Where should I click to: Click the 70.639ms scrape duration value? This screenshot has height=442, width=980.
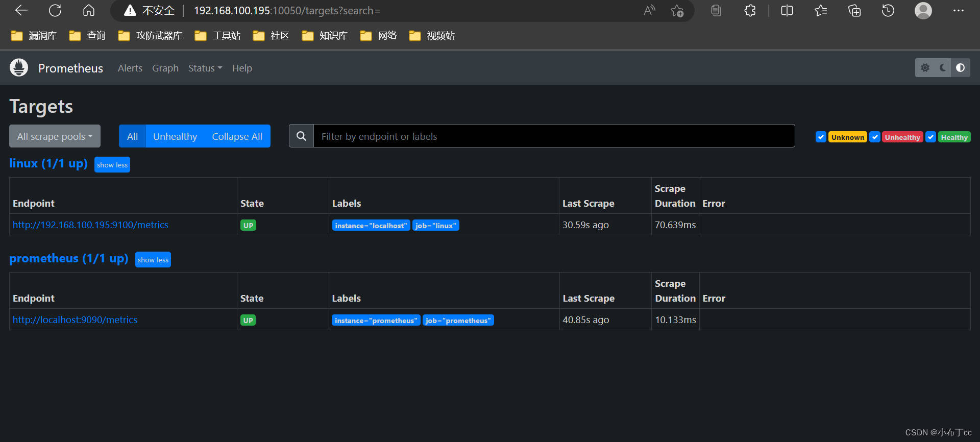675,225
